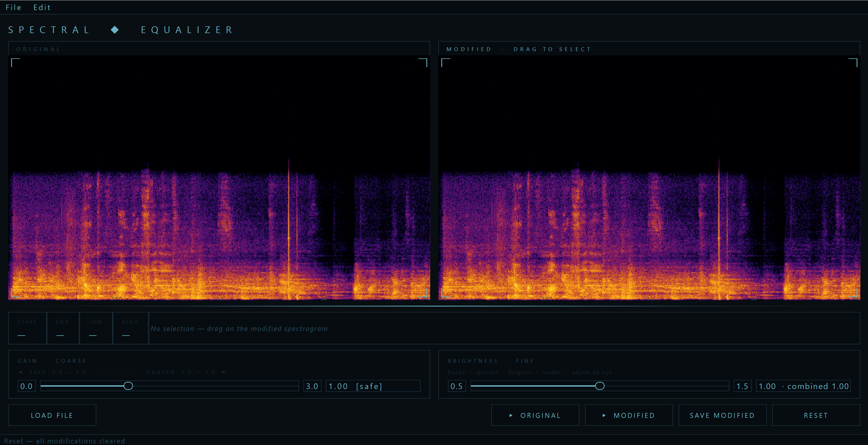The image size is (868, 445).
Task: Click the 'GAIN · COARSE' label
Action: click(52, 361)
